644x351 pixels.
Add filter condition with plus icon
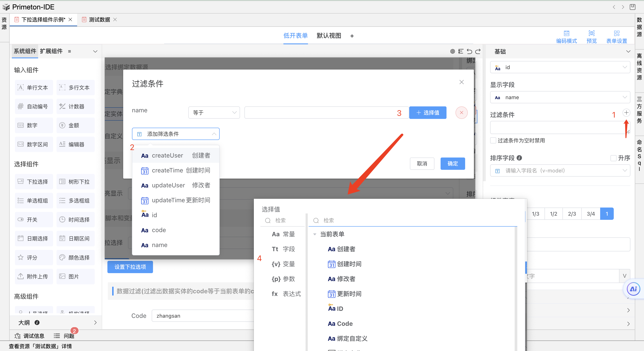[x=626, y=113]
